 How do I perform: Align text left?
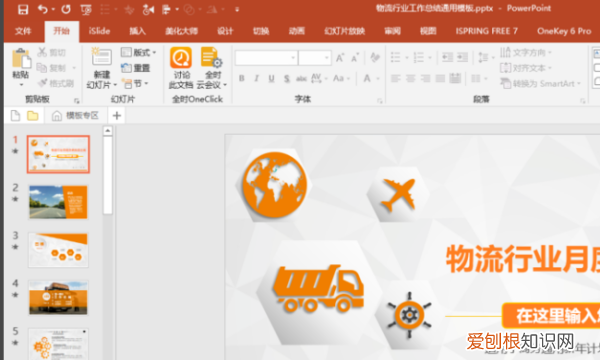click(x=396, y=78)
